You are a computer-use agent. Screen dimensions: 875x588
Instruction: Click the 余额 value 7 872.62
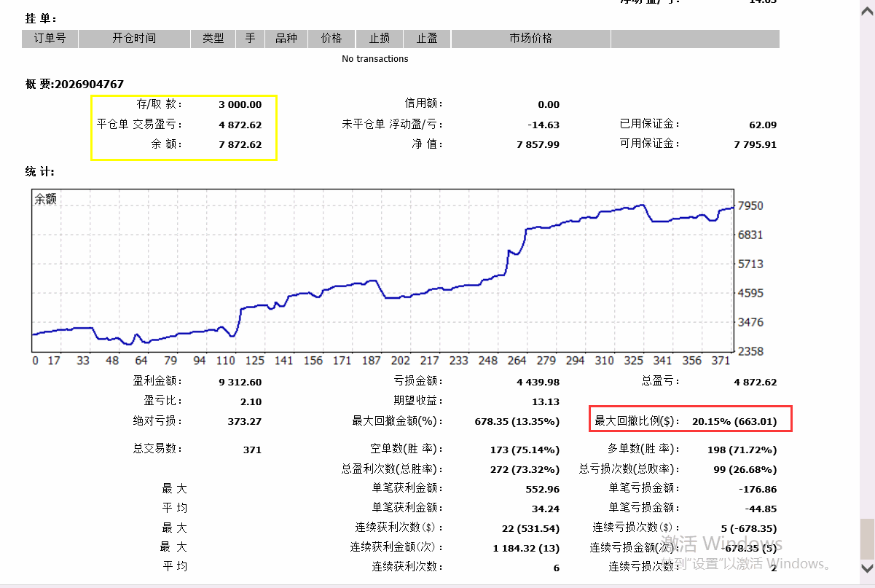tap(240, 144)
